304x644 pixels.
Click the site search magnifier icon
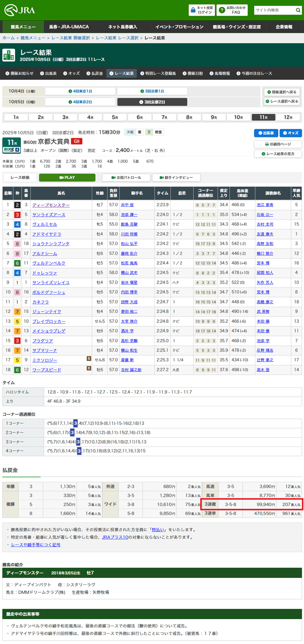pyautogui.click(x=293, y=10)
